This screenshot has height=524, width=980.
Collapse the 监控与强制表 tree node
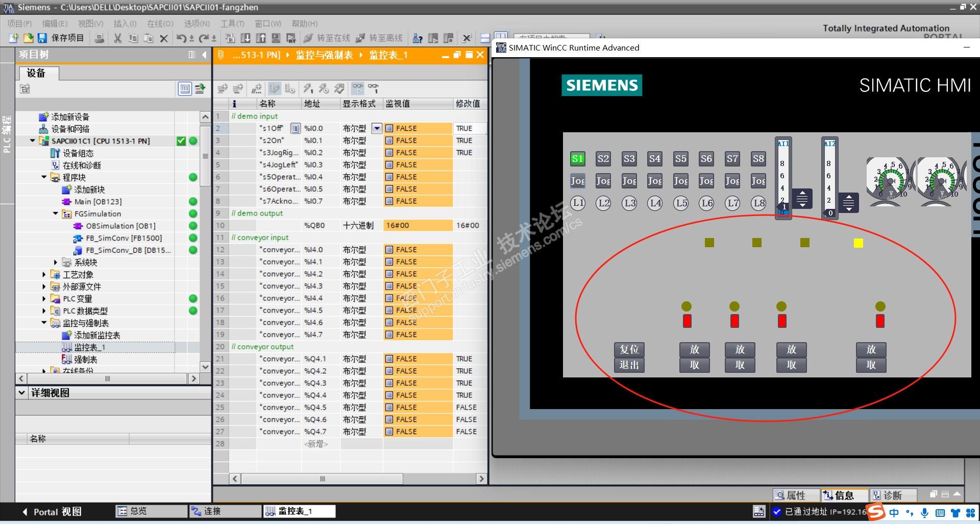(44, 323)
